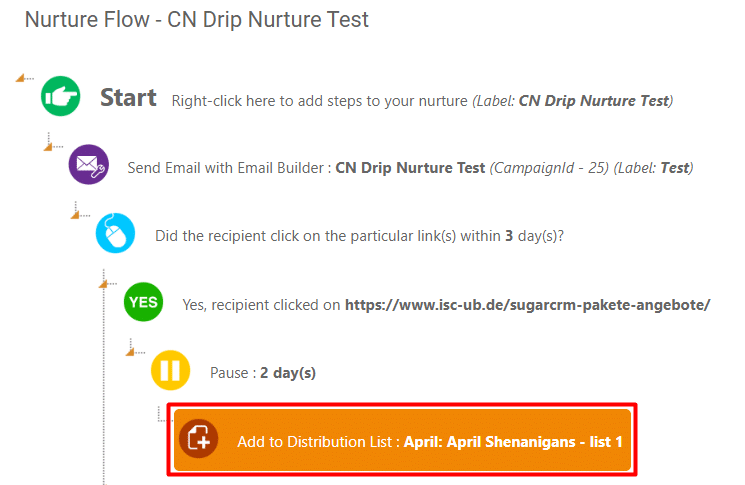Select the green YES branch icon
745x485 pixels.
[143, 302]
